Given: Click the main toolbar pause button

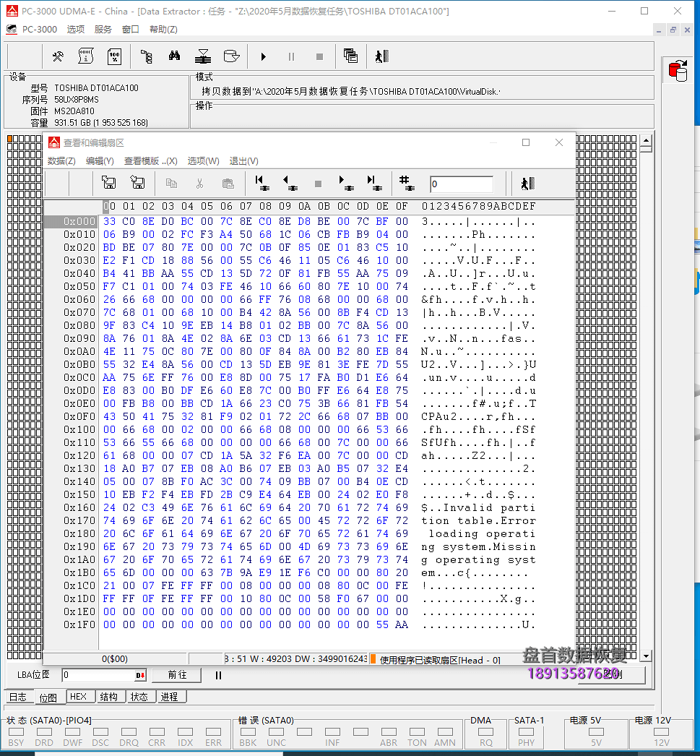Looking at the screenshot, I should point(291,57).
